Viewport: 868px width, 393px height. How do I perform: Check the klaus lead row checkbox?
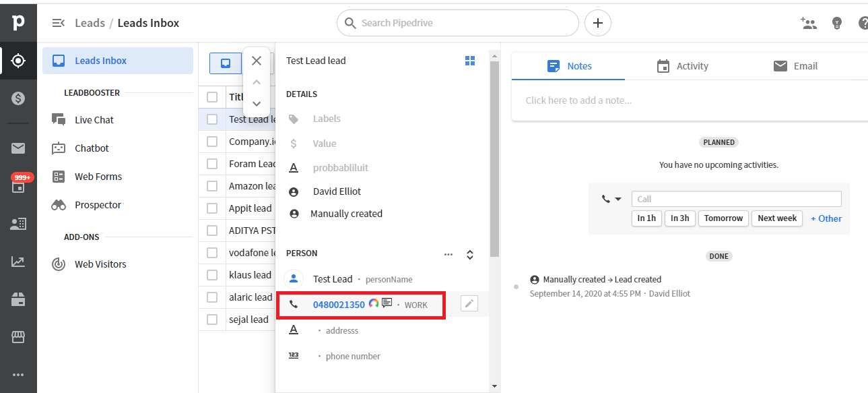click(x=212, y=275)
